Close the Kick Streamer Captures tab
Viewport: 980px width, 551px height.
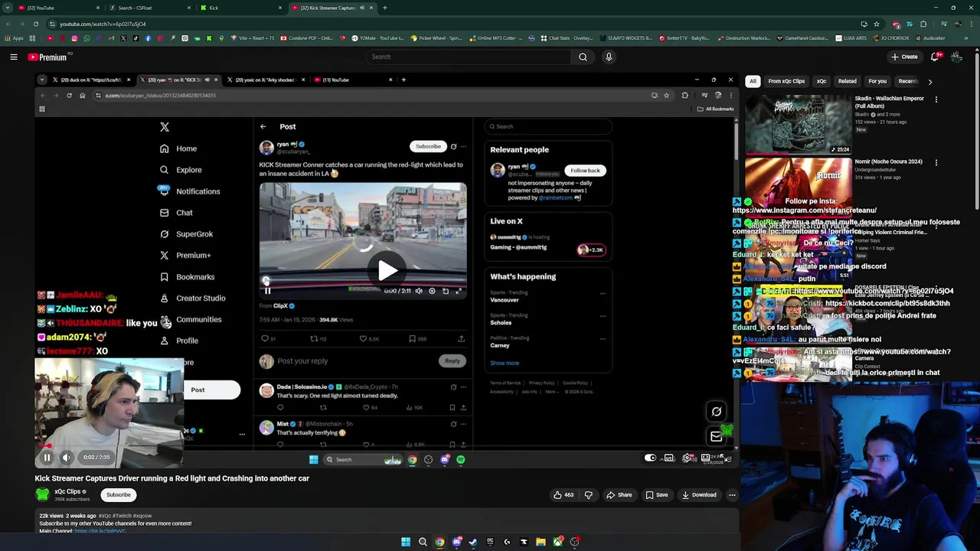(x=371, y=8)
